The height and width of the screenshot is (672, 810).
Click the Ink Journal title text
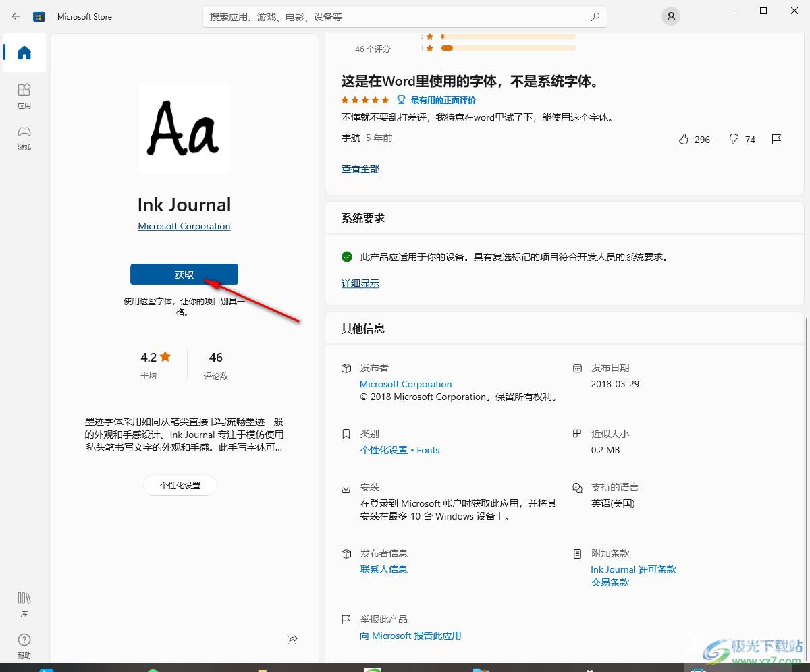coord(184,204)
